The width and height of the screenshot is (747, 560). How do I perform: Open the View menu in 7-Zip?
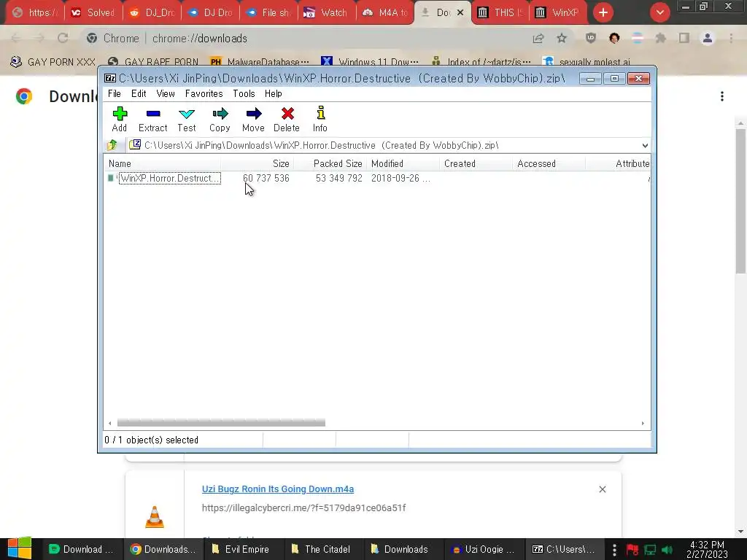166,94
